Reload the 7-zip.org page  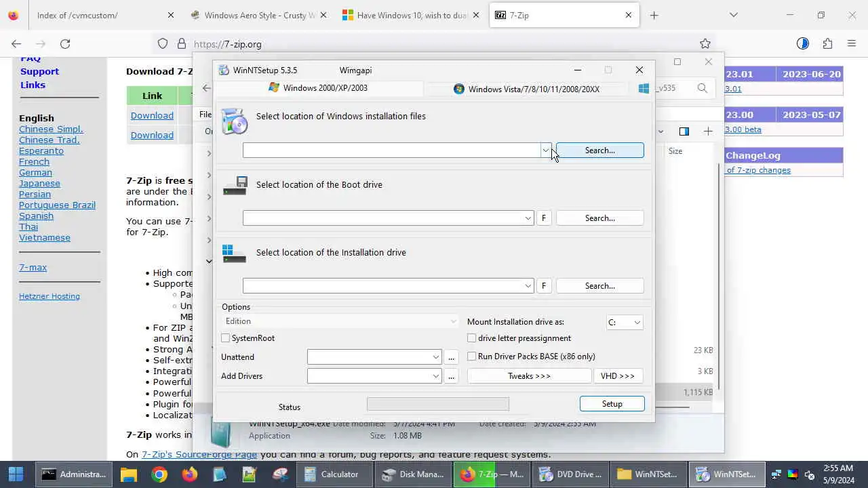(65, 43)
